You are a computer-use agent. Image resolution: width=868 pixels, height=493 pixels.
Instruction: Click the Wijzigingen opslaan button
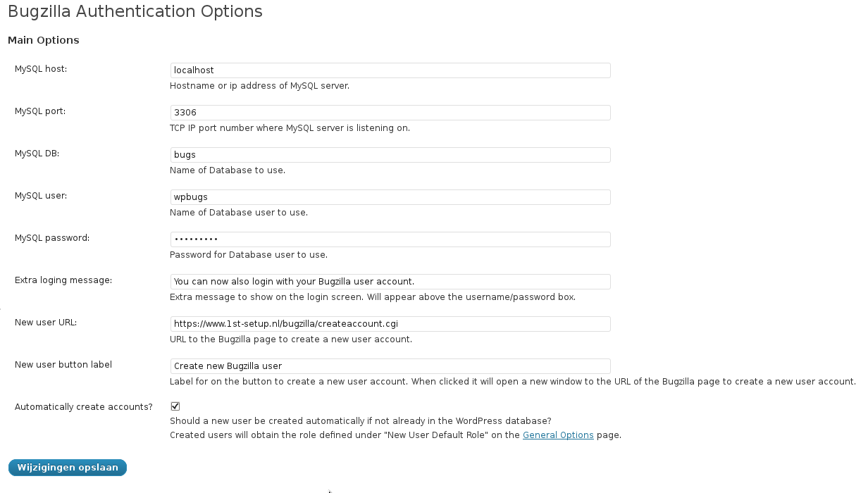(68, 468)
